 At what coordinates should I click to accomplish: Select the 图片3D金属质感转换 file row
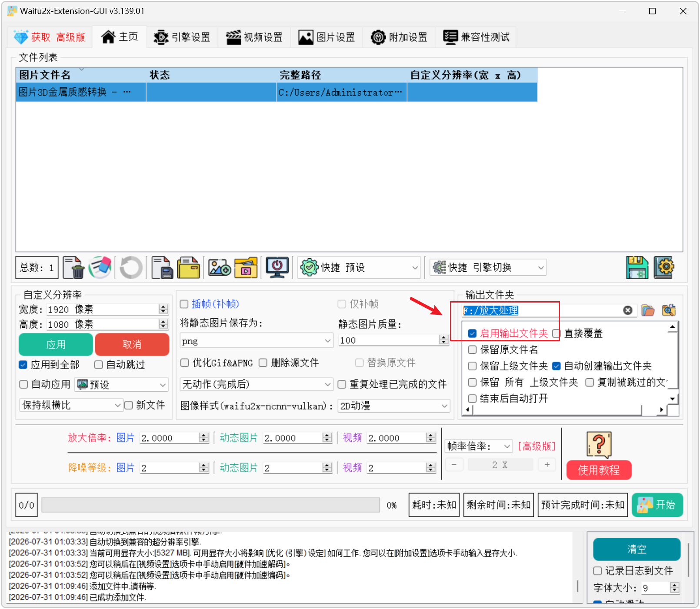(x=277, y=92)
